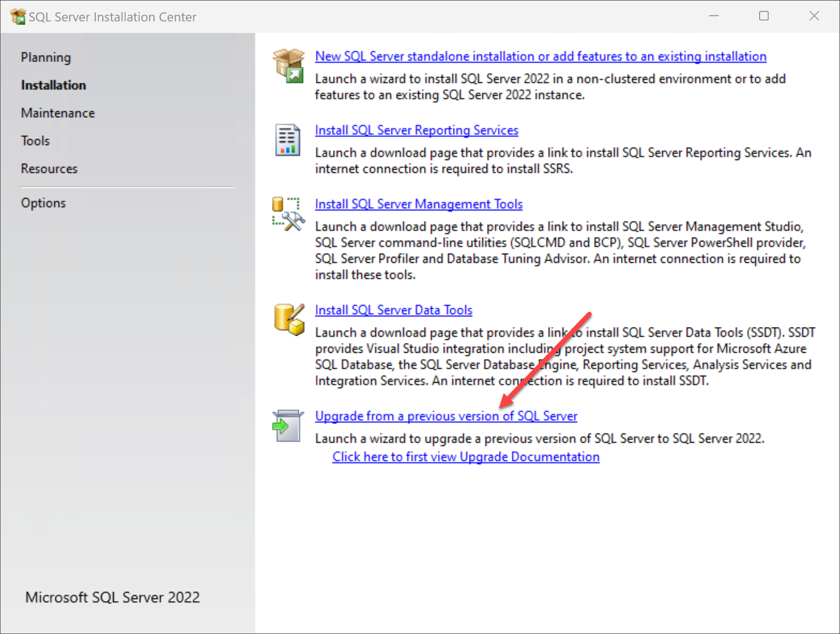View the Upgrade Documentation link
Image resolution: width=840 pixels, height=634 pixels.
(466, 457)
